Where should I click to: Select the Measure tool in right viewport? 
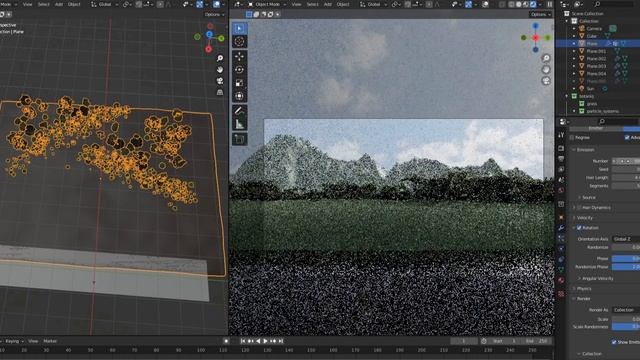(240, 124)
